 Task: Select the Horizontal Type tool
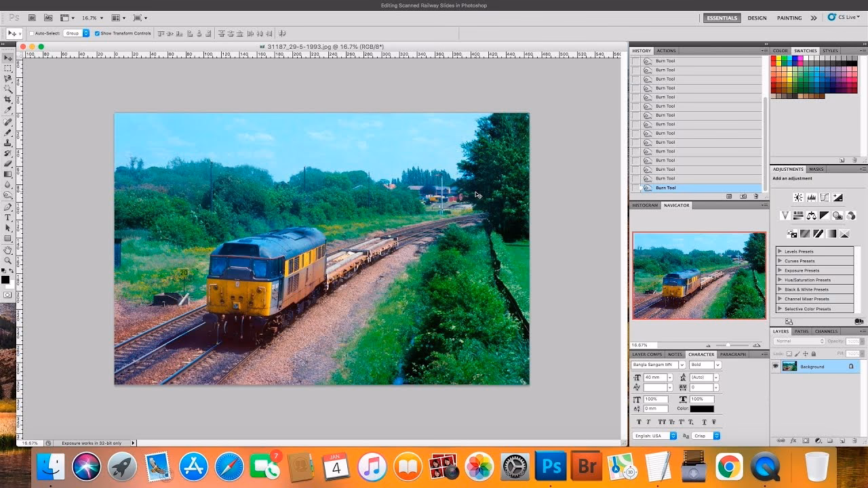tap(8, 218)
